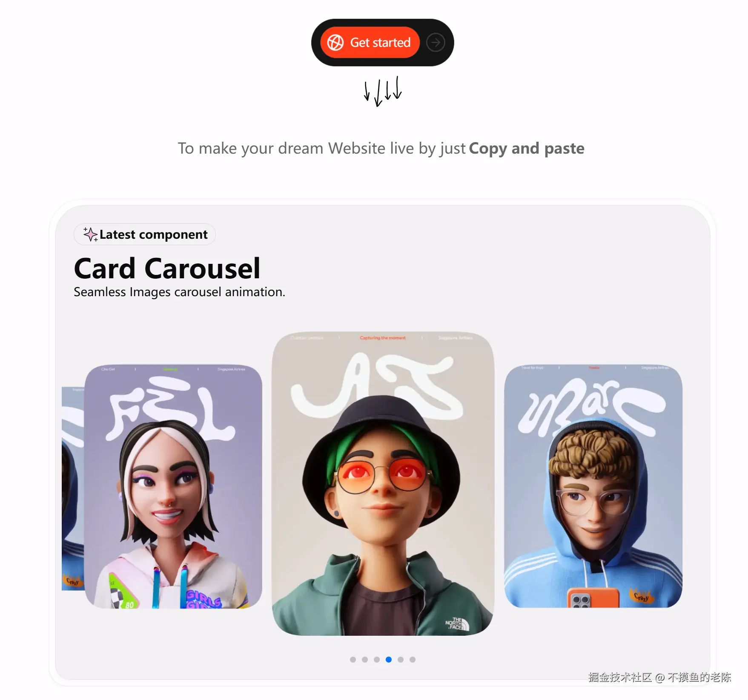Click the bold Copy and paste text
The width and height of the screenshot is (748, 700).
pyautogui.click(x=527, y=149)
